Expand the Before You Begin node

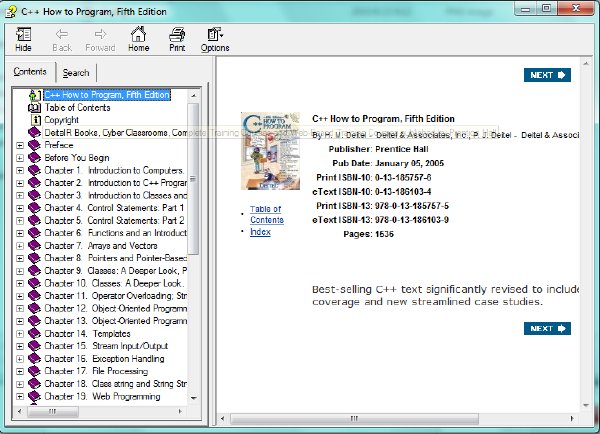(20, 158)
